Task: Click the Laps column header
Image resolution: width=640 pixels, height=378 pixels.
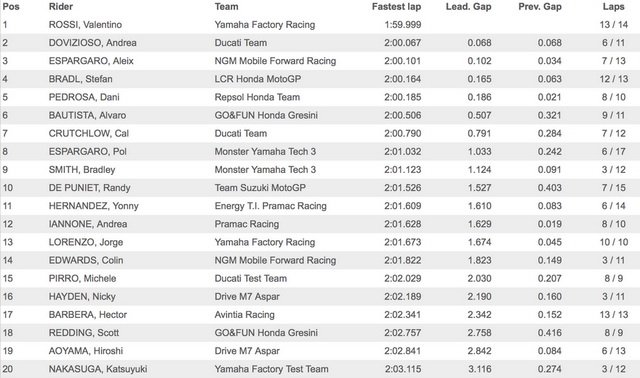Action: pyautogui.click(x=613, y=7)
